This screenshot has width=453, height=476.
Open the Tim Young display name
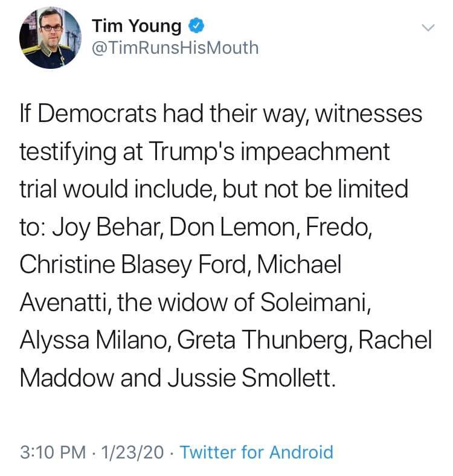137,26
